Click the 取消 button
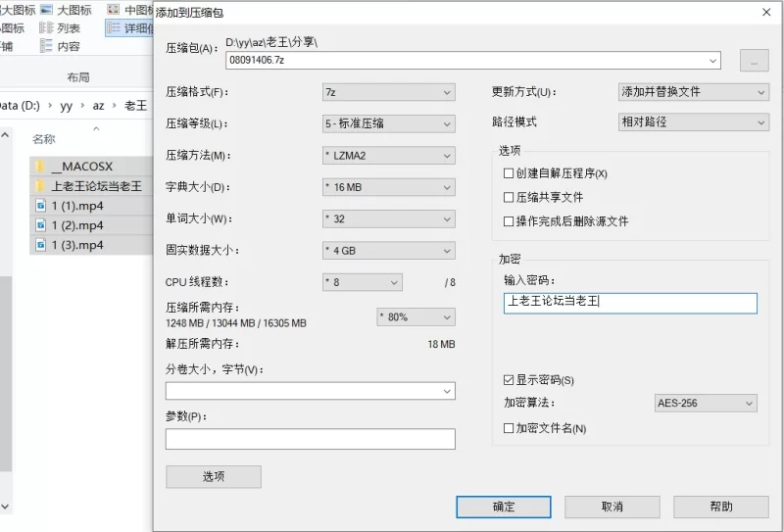Viewport: 784px width, 532px height. click(612, 507)
